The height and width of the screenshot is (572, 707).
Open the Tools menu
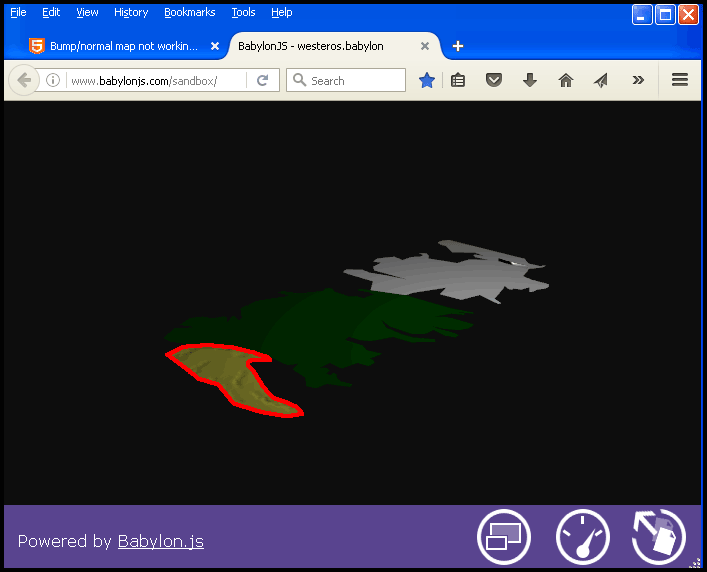click(x=243, y=12)
